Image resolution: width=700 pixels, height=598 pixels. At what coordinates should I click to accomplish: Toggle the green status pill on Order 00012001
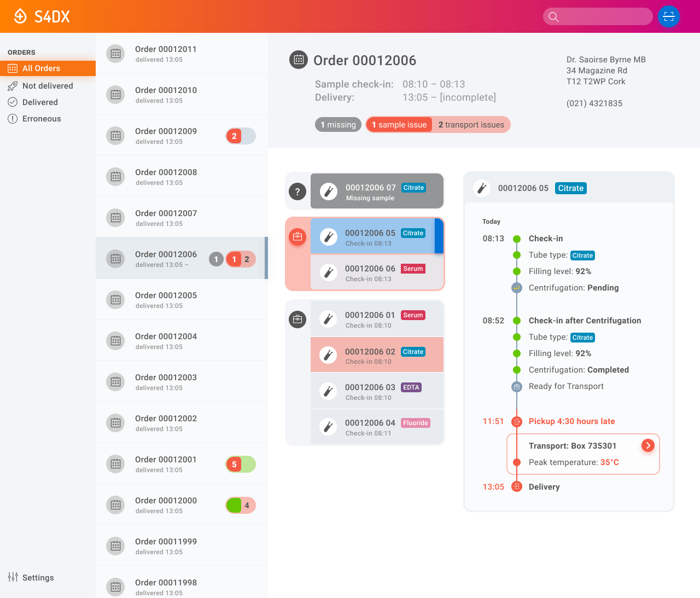coord(241,465)
